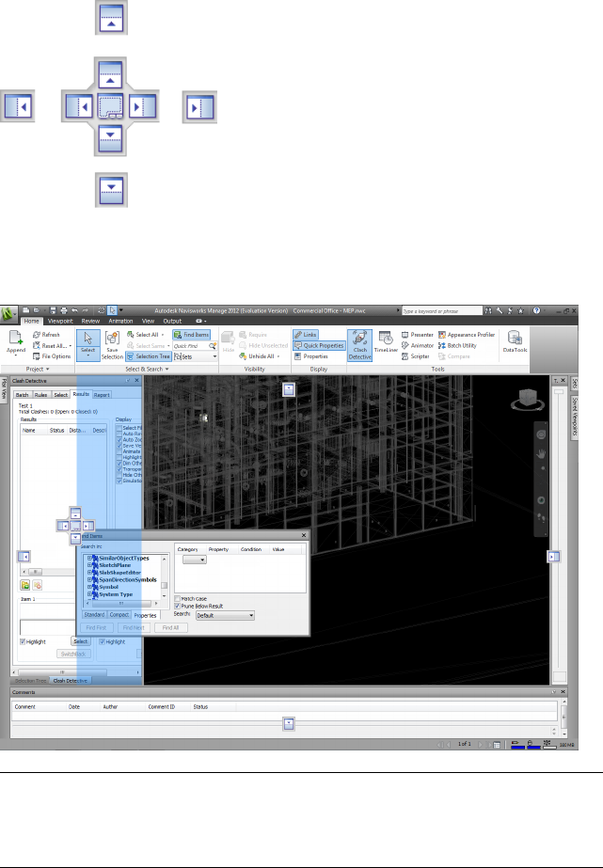603x868 pixels.
Task: Toggle the Dim Other display checkbox
Action: (x=119, y=464)
